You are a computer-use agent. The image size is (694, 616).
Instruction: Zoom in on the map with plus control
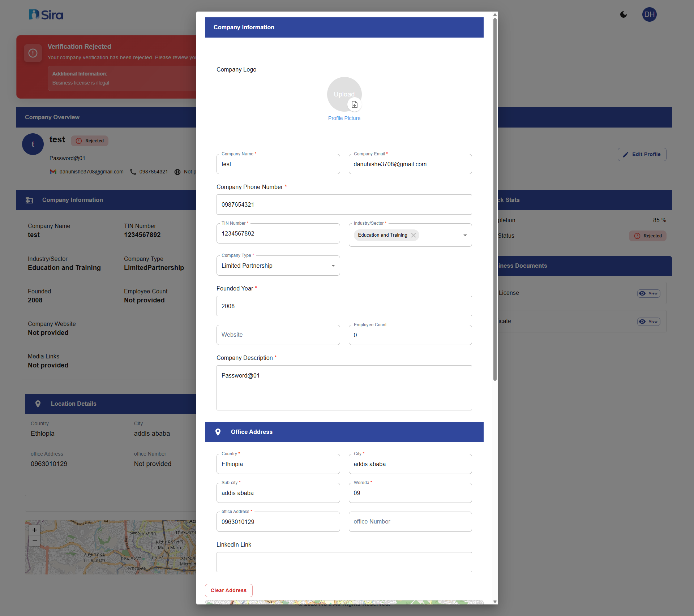point(34,530)
